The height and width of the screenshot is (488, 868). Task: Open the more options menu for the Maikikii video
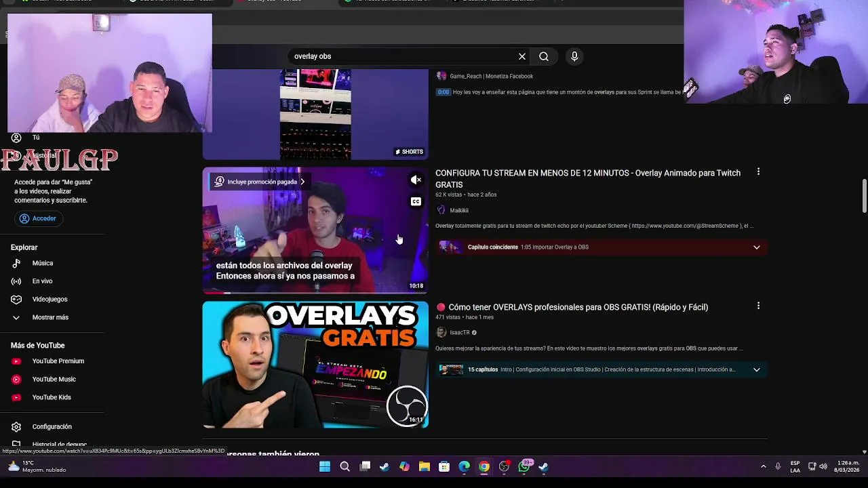click(758, 172)
